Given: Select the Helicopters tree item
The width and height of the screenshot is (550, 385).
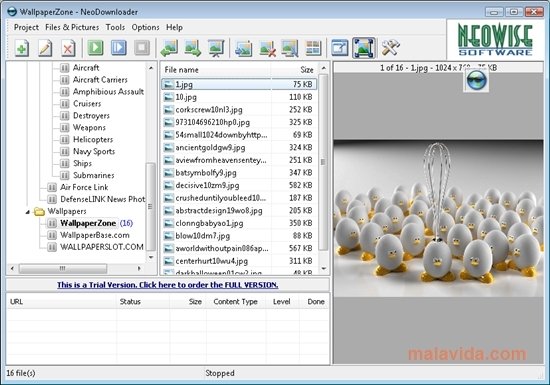Looking at the screenshot, I should point(93,139).
